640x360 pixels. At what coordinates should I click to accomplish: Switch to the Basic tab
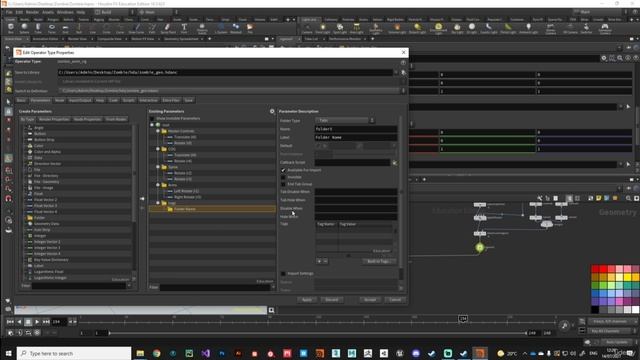click(x=21, y=100)
